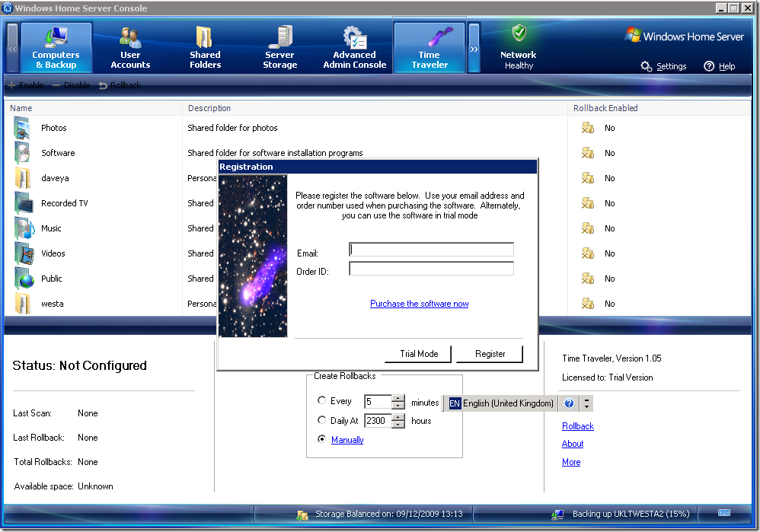This screenshot has height=532, width=760.
Task: Click the Daily At time field showing 2300
Action: point(378,421)
